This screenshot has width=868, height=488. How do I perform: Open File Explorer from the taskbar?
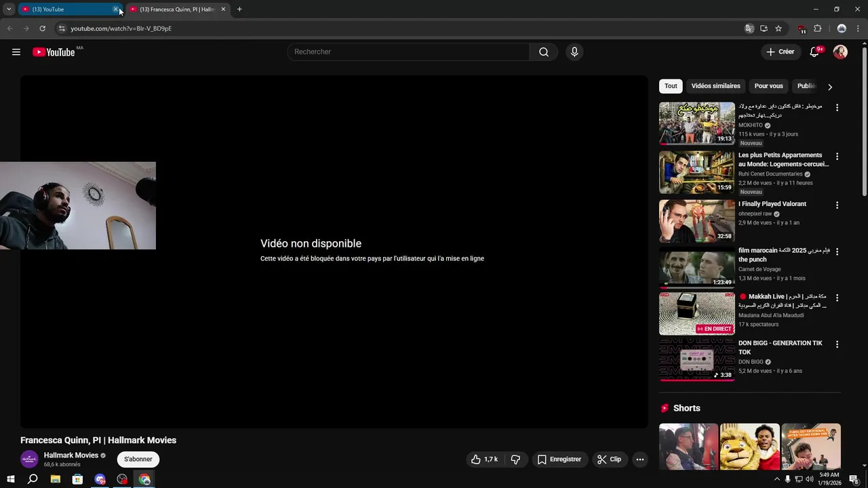click(56, 479)
